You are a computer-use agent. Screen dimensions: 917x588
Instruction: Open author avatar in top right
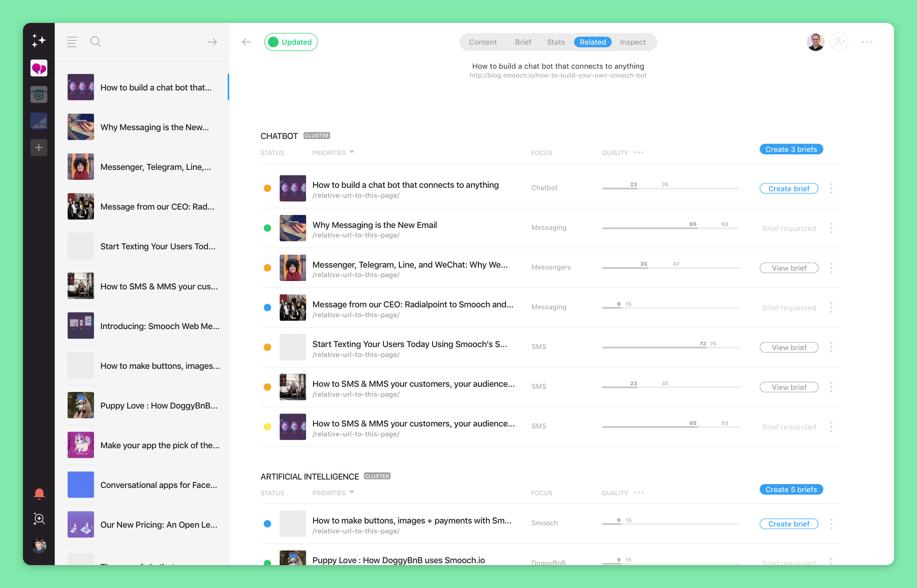tap(815, 42)
